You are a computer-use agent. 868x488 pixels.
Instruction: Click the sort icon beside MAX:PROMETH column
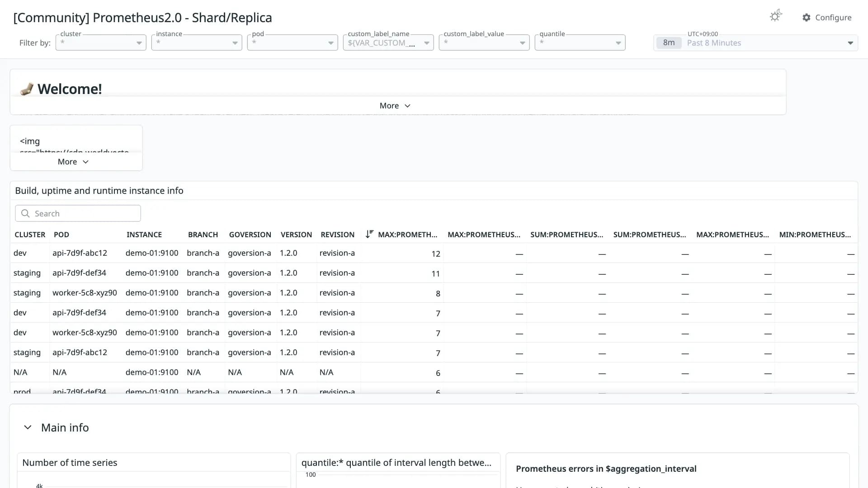(369, 234)
